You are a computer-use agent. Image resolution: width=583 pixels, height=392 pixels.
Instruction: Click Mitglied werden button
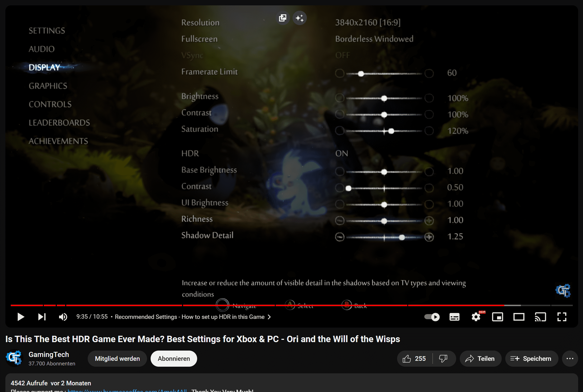coord(117,359)
